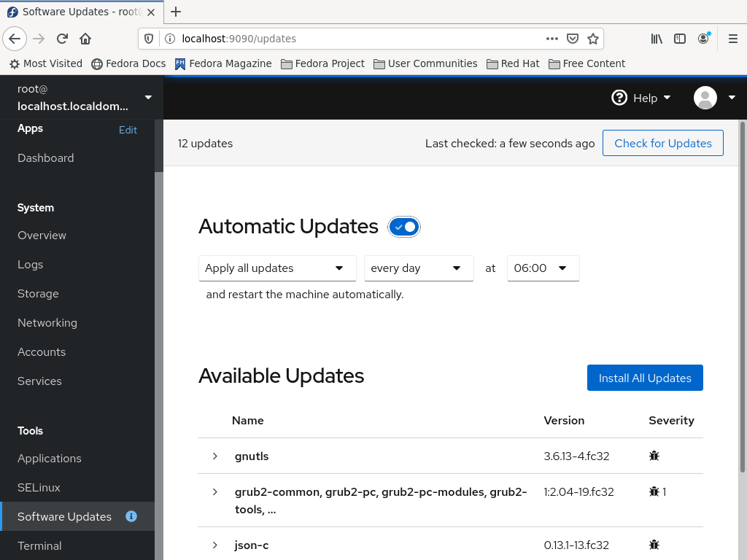Open User Communities bookmarks folder
747x560 pixels.
[425, 64]
